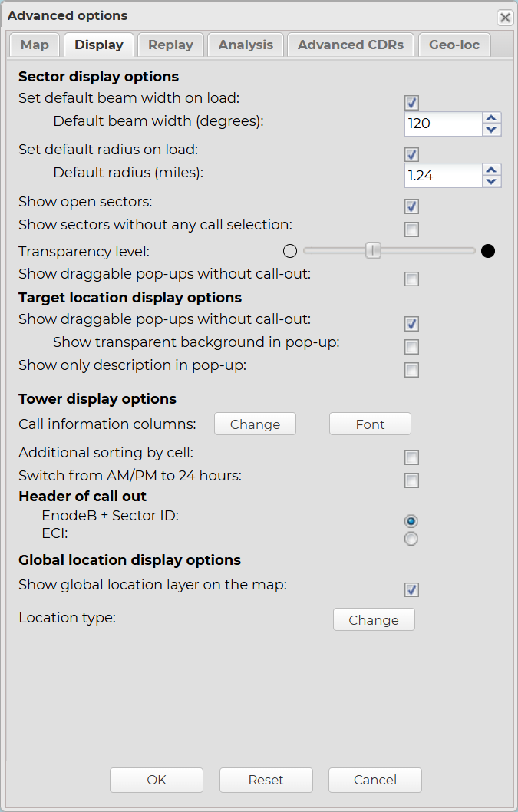Increase the default radius in miles
518x812 pixels.
coord(492,170)
